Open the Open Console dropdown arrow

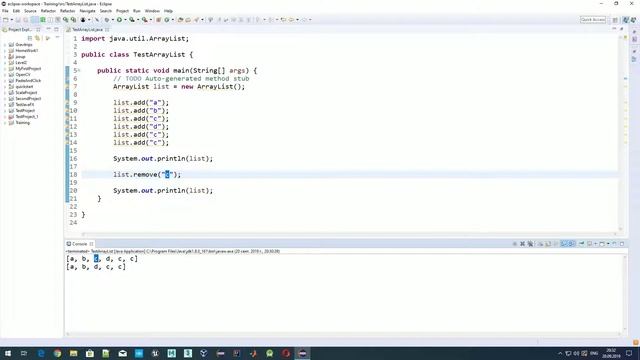(608, 244)
